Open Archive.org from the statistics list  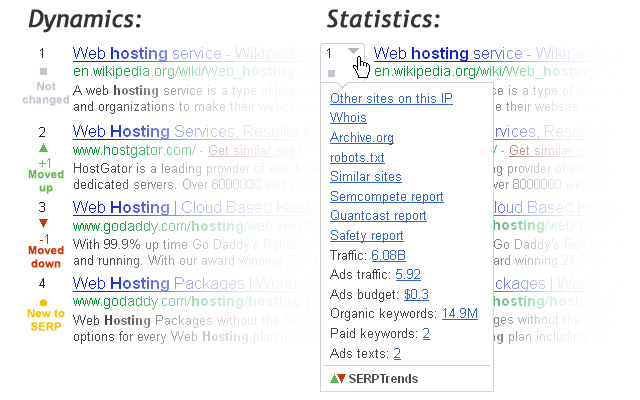coord(361,138)
